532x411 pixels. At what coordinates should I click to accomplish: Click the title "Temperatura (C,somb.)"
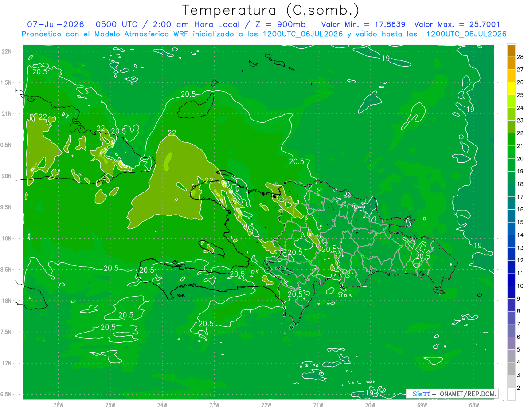[270, 10]
